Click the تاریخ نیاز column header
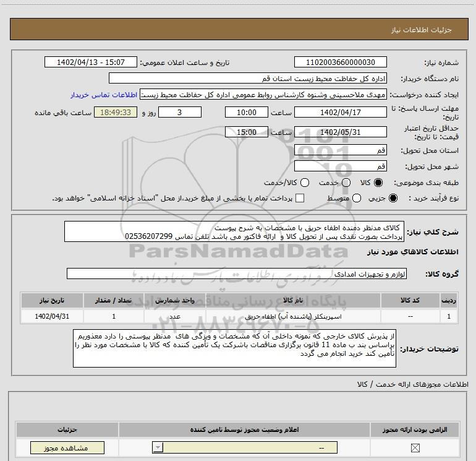 coord(52,300)
